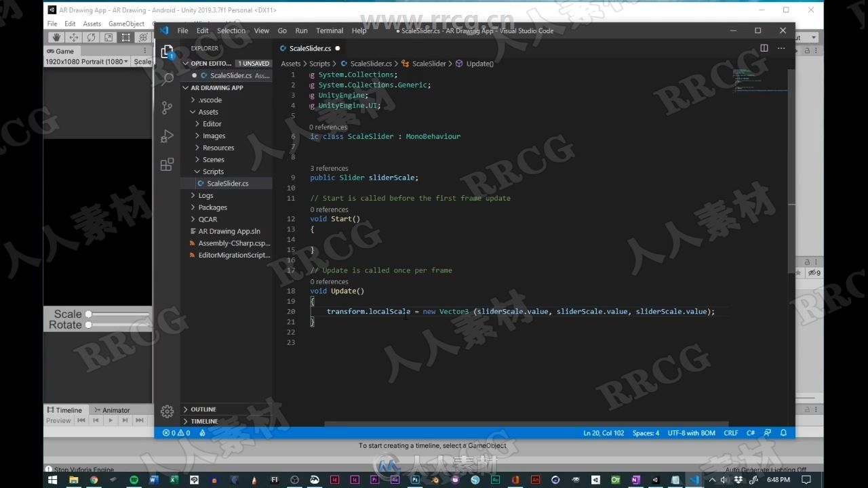The height and width of the screenshot is (488, 868).
Task: Open Assembly-CSharp.csproj file
Action: (226, 243)
